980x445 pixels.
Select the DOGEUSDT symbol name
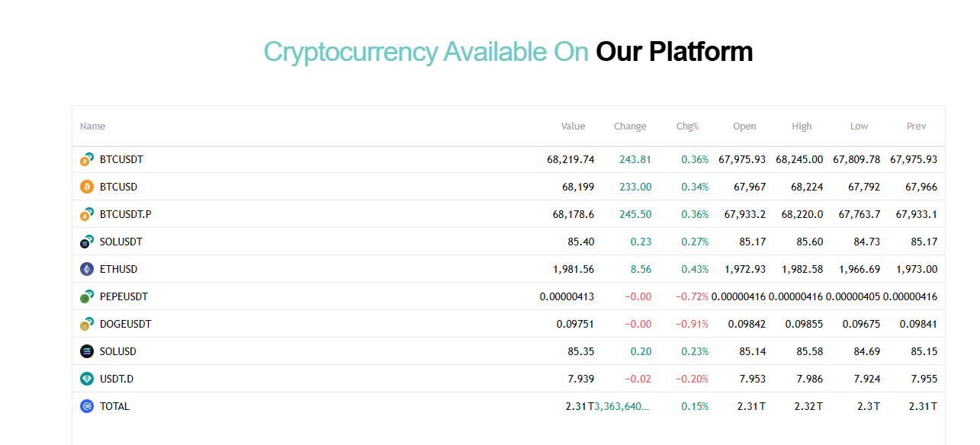coord(125,324)
